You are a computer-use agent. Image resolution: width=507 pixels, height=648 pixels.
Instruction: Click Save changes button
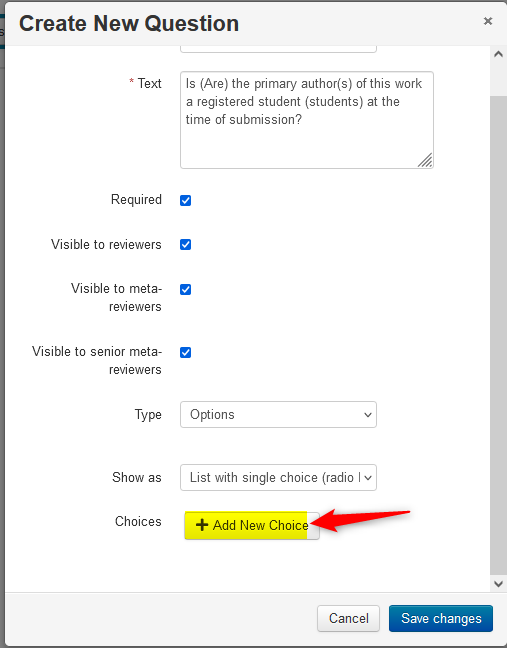441,618
